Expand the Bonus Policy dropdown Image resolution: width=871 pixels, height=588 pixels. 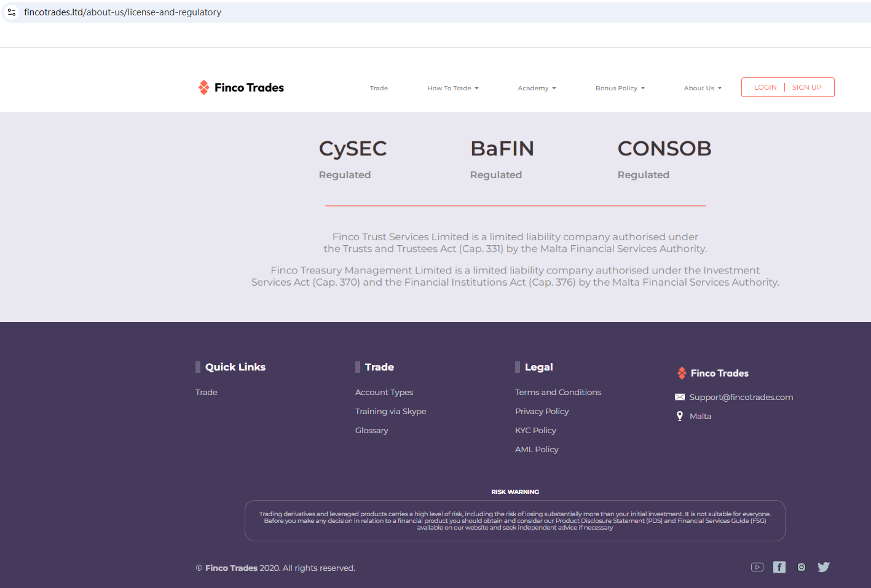click(620, 88)
